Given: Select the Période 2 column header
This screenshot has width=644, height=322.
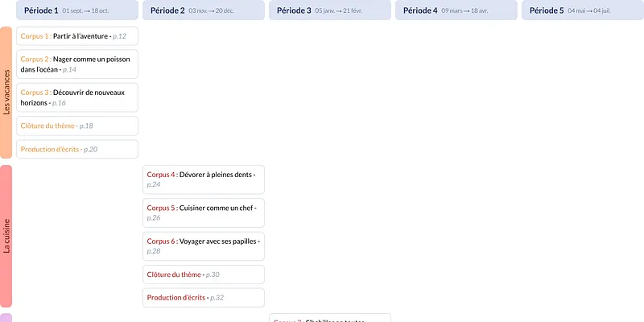Looking at the screenshot, I should click(204, 10).
